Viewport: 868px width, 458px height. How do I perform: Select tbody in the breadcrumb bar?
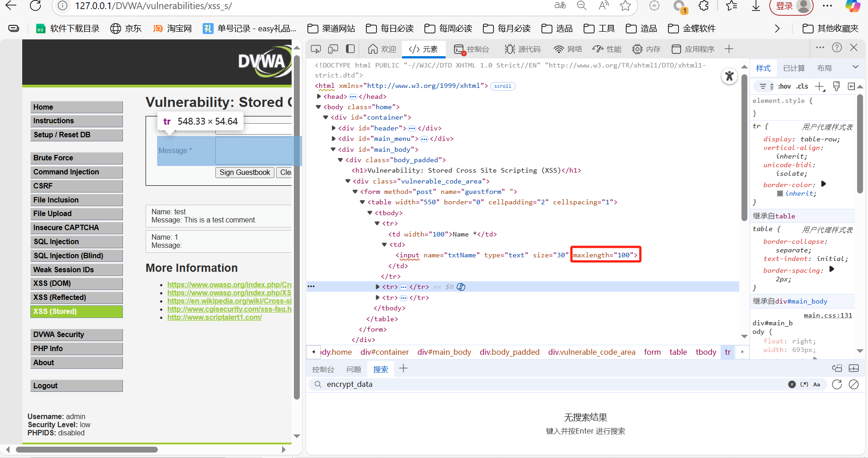[x=706, y=352]
